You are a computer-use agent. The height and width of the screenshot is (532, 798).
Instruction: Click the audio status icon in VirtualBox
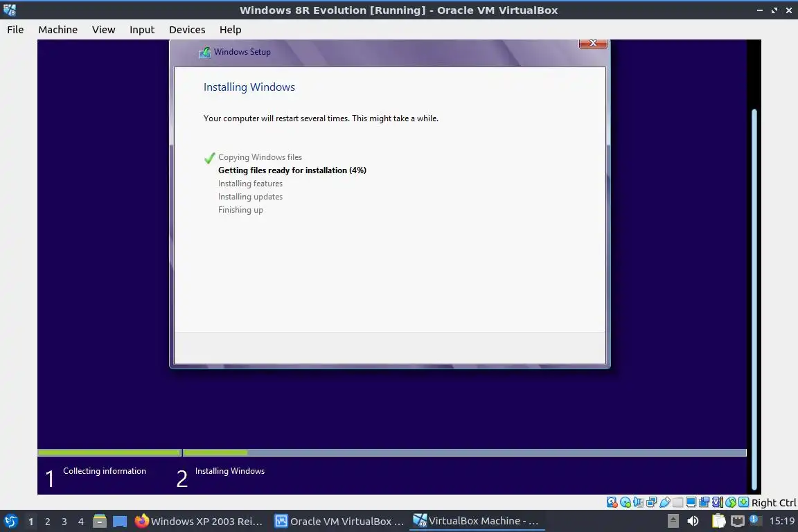click(x=639, y=502)
